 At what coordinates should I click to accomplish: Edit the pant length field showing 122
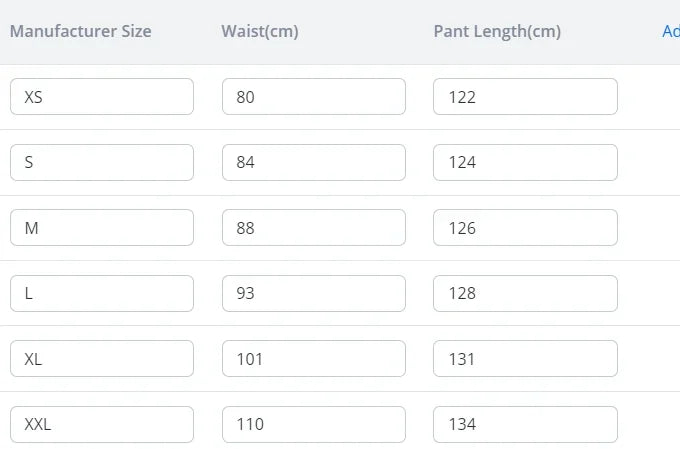[x=525, y=97]
